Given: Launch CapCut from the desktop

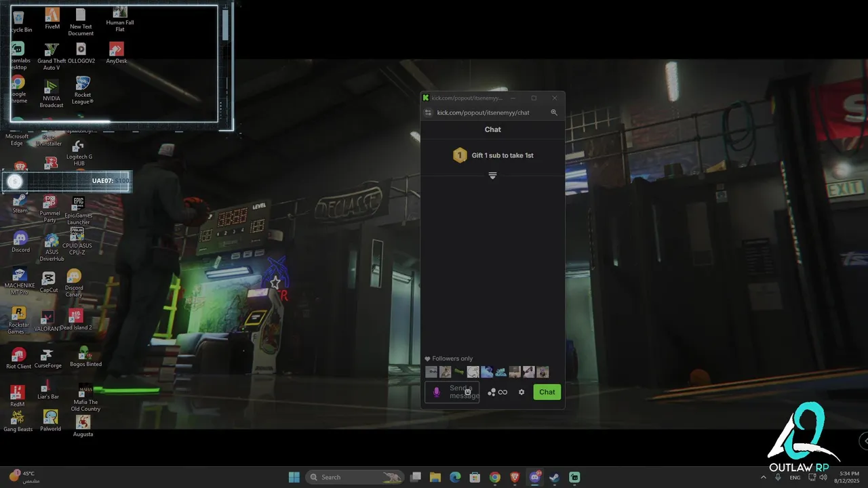Looking at the screenshot, I should 49,282.
